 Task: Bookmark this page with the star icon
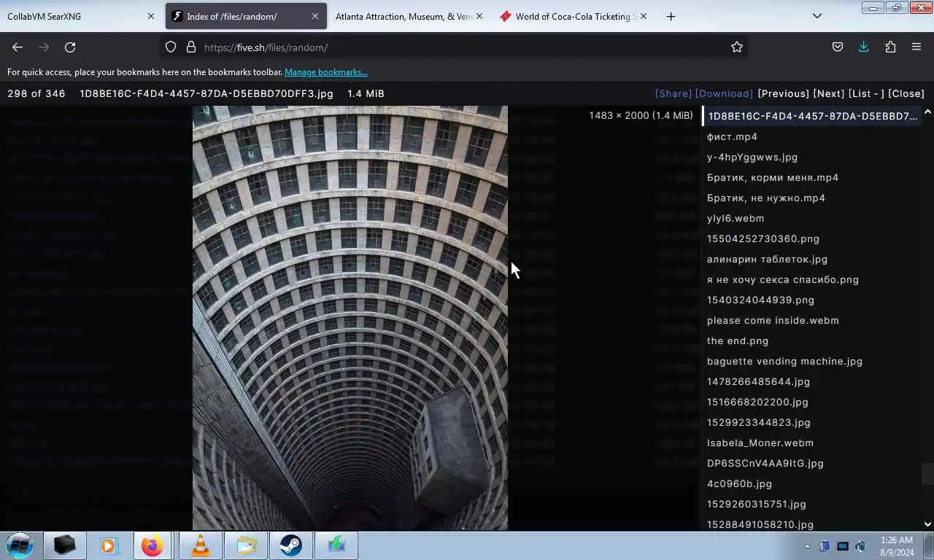[737, 47]
